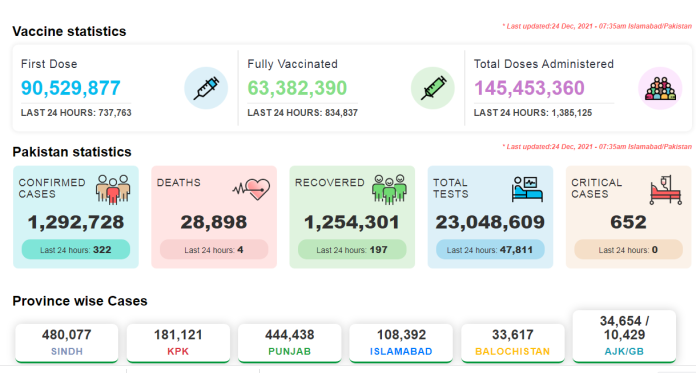Click the green Fully Vaccinated syringe icon

(x=433, y=88)
